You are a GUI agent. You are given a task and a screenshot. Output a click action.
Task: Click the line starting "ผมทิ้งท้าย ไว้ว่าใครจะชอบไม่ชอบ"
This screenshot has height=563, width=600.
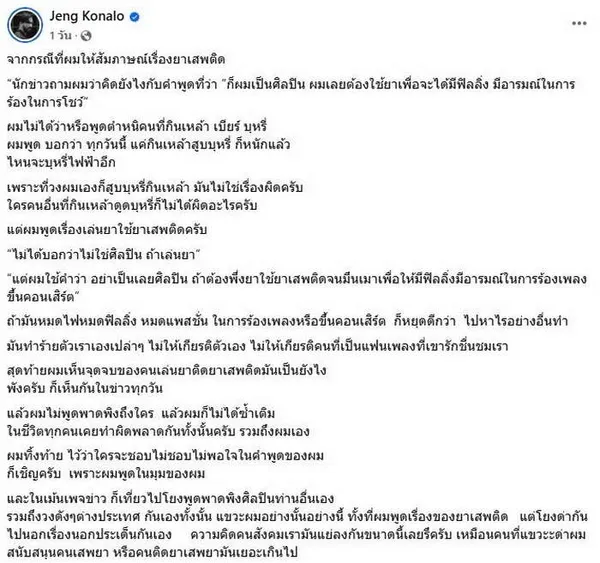click(166, 456)
